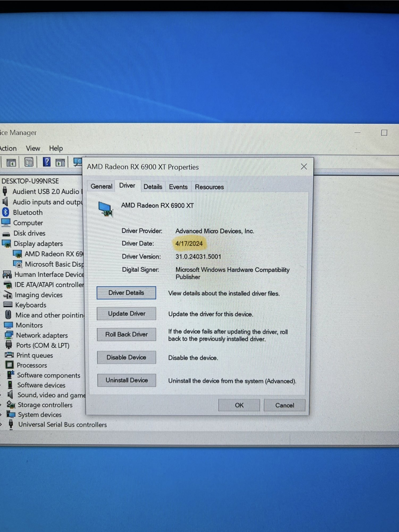Click the Processors chip icon
The height and width of the screenshot is (532, 399).
point(10,365)
